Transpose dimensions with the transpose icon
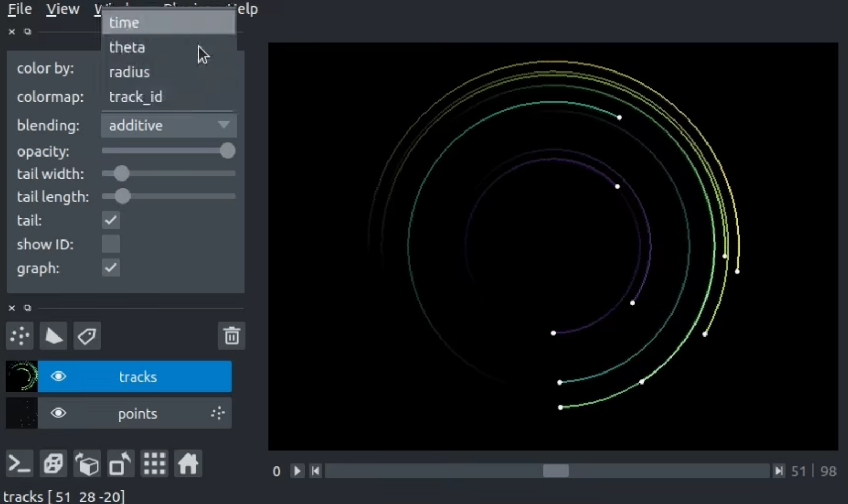The image size is (848, 504). click(120, 463)
